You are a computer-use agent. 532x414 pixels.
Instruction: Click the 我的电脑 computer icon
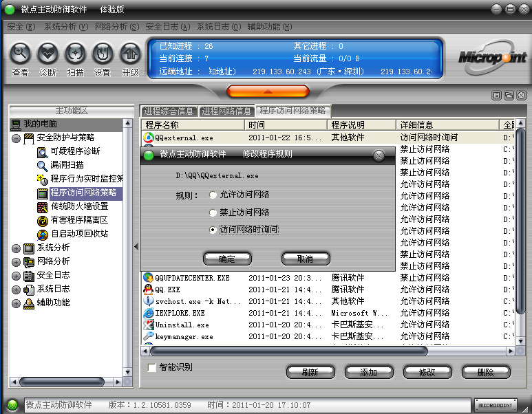click(16, 124)
